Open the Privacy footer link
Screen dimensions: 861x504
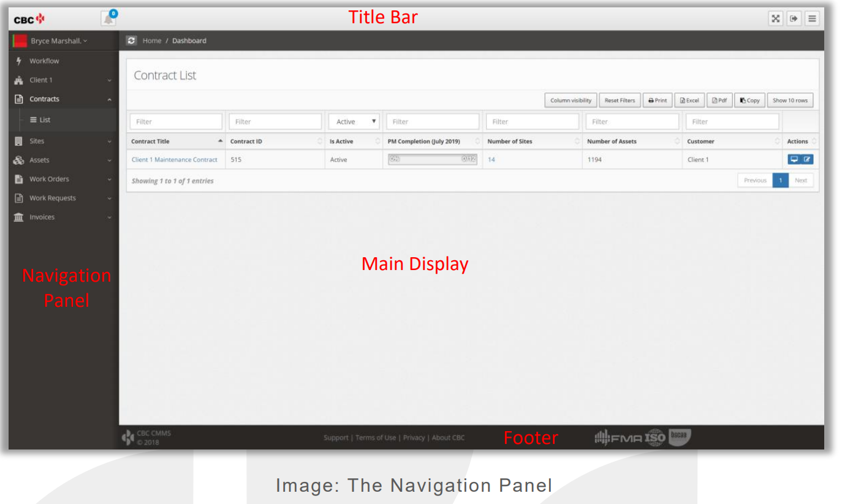pyautogui.click(x=414, y=437)
